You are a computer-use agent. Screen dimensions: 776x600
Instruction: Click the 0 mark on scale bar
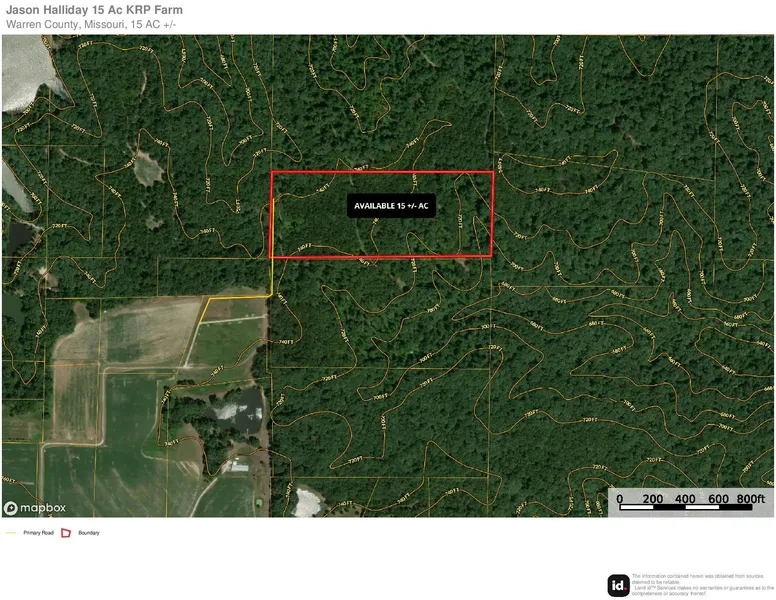pos(620,498)
